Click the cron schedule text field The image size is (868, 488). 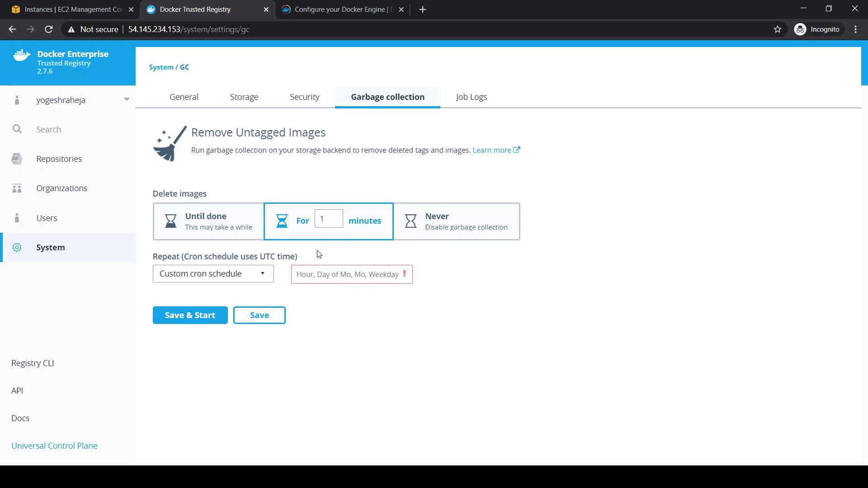click(x=347, y=275)
